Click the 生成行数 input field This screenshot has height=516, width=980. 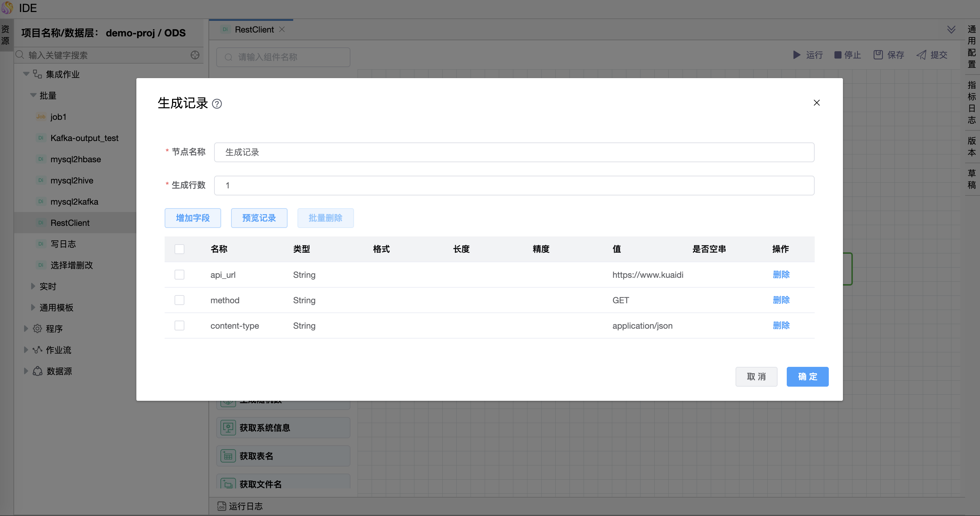[x=514, y=185]
